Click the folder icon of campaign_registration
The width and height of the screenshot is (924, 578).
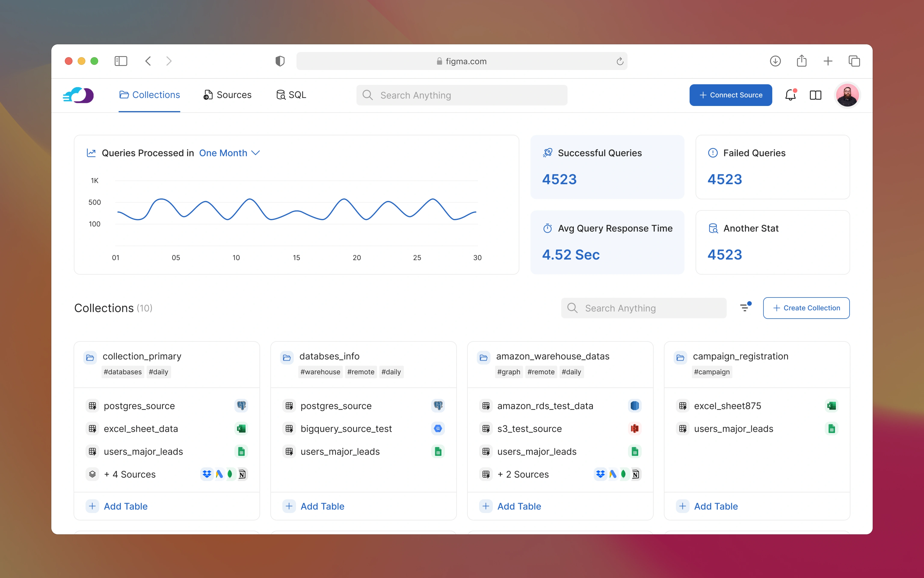(x=680, y=358)
